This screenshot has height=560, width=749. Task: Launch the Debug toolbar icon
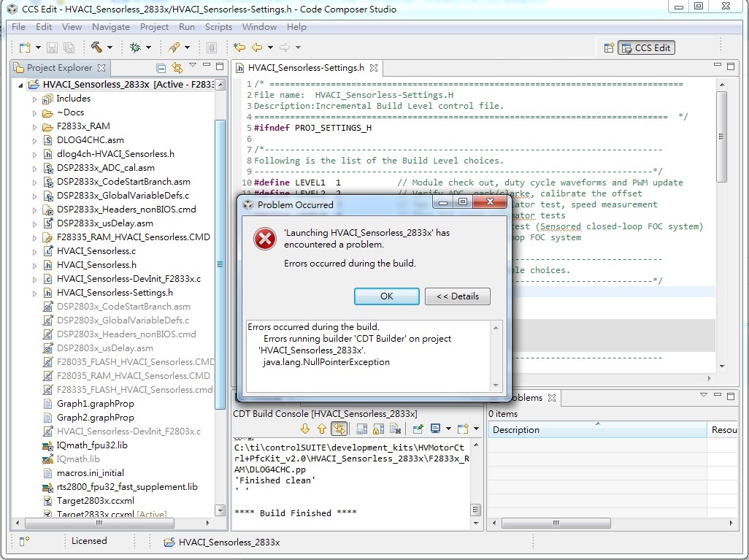click(134, 47)
